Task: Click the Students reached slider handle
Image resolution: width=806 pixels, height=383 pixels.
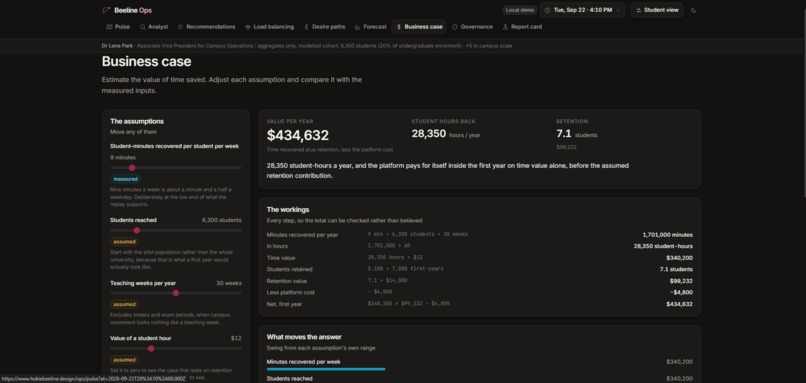Action: pos(137,230)
